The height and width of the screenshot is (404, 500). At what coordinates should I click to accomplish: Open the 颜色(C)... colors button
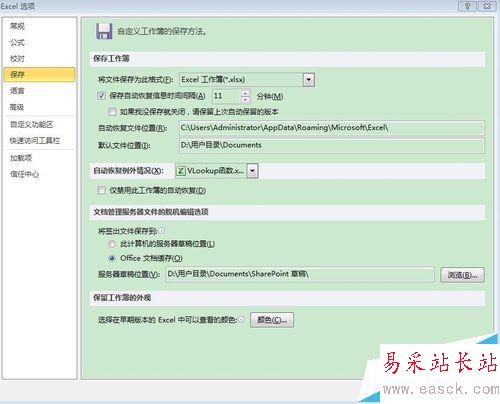272,320
